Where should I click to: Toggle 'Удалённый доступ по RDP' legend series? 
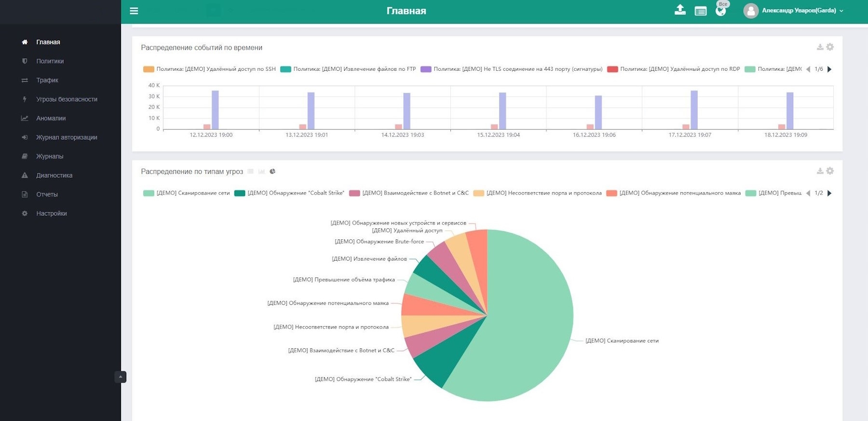pyautogui.click(x=673, y=69)
